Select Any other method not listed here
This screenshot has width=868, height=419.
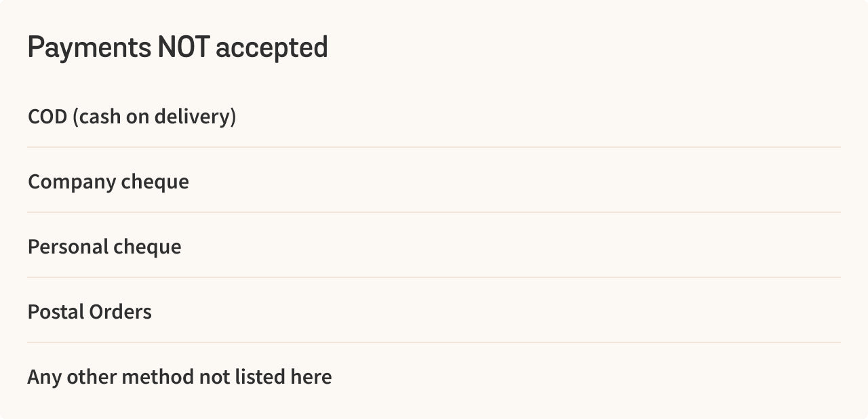pyautogui.click(x=434, y=376)
